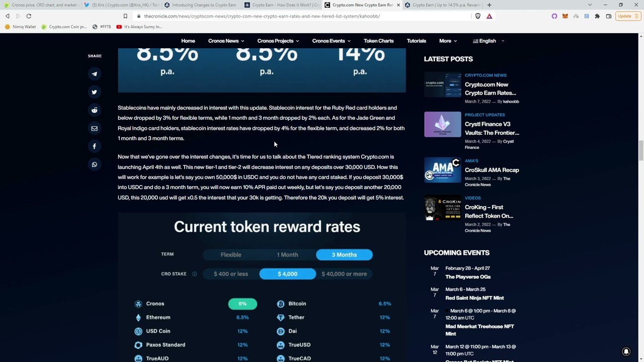644x362 pixels.
Task: Share article via Facebook icon
Action: [94, 146]
